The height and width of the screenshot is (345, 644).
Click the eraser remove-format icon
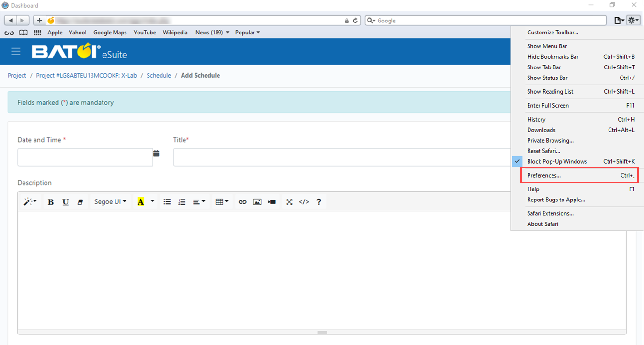click(80, 202)
